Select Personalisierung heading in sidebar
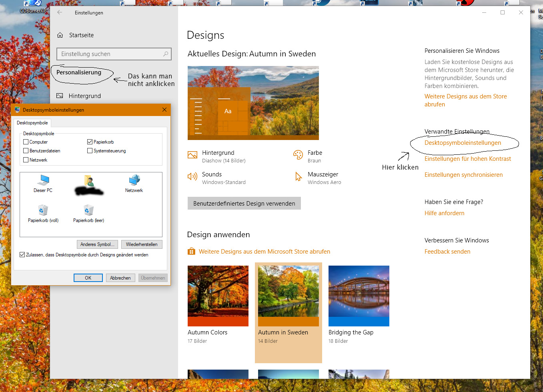The image size is (543, 392). point(79,72)
